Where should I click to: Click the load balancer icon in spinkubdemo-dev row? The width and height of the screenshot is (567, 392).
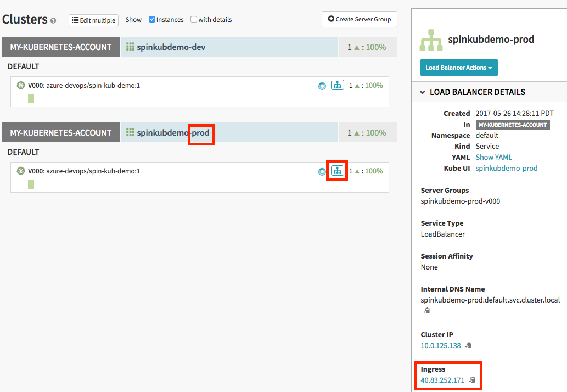pyautogui.click(x=337, y=85)
